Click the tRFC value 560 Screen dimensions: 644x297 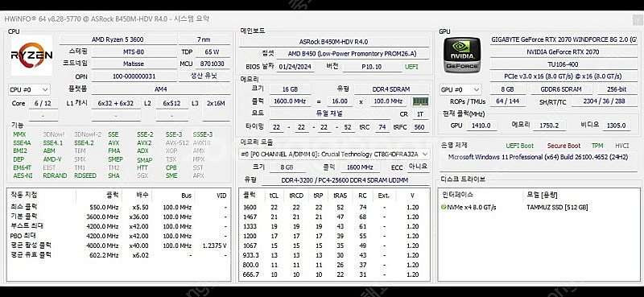click(419, 127)
